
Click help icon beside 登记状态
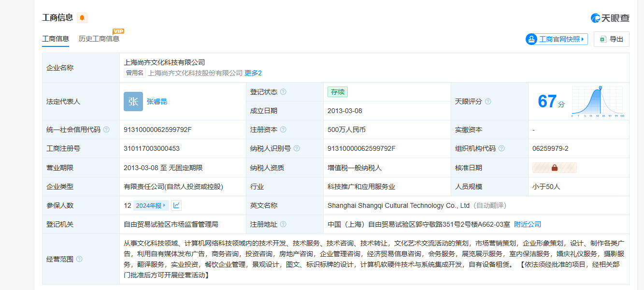point(283,92)
